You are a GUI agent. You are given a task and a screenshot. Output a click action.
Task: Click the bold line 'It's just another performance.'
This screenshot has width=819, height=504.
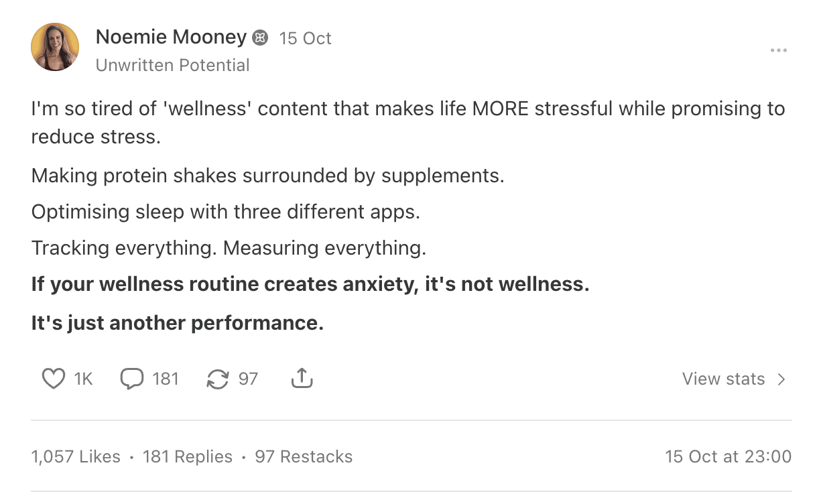[x=177, y=323]
